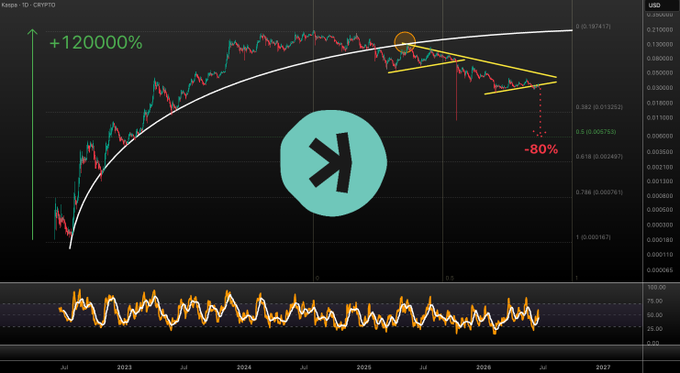Click 0.006000 on the price axis

[660, 136]
